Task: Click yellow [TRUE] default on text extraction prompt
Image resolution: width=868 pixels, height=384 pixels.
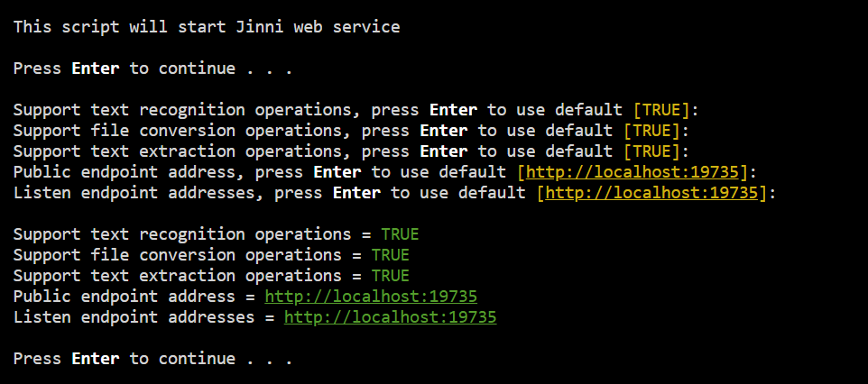Action: [x=651, y=151]
